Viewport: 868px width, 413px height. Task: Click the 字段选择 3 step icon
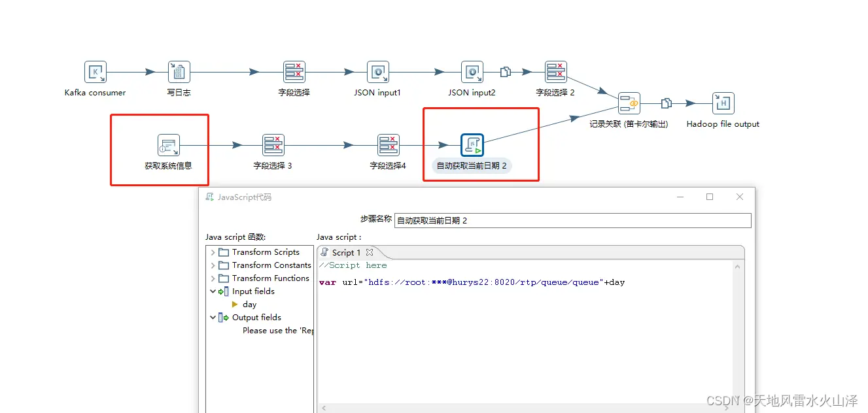tap(273, 145)
